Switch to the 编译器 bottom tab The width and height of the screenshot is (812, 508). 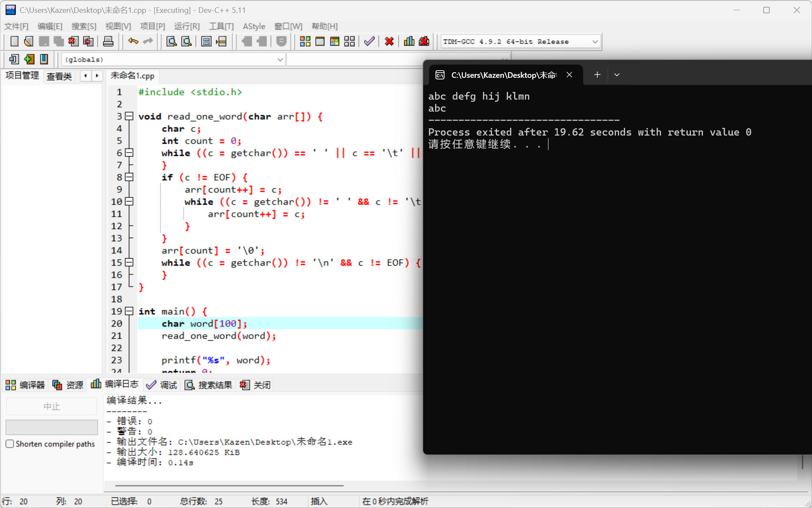[25, 385]
